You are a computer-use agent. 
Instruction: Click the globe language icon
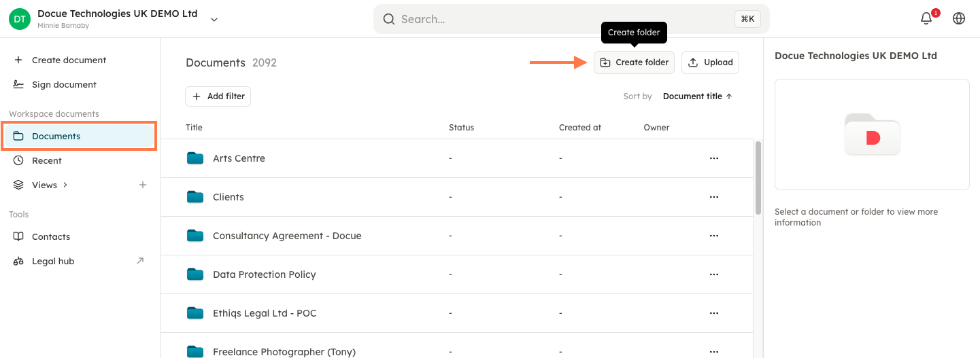[x=959, y=19]
